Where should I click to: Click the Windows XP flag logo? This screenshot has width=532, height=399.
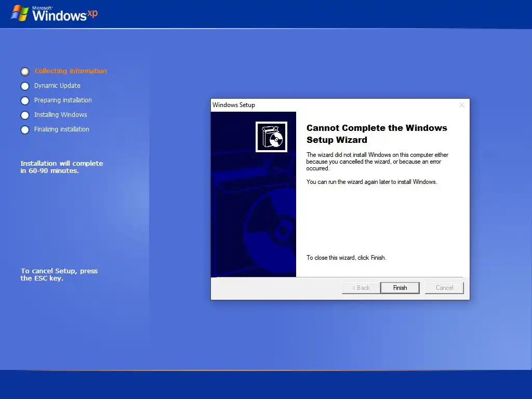click(20, 13)
